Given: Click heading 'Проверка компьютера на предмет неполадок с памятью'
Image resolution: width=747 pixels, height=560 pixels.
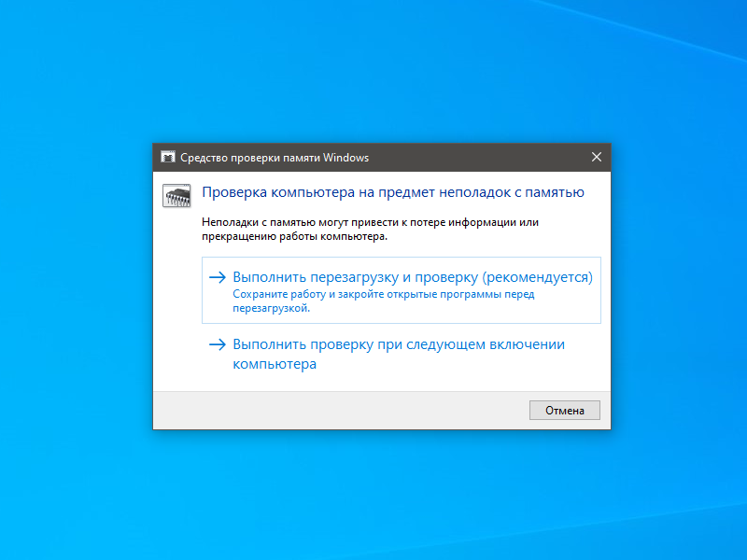Looking at the screenshot, I should tap(393, 192).
